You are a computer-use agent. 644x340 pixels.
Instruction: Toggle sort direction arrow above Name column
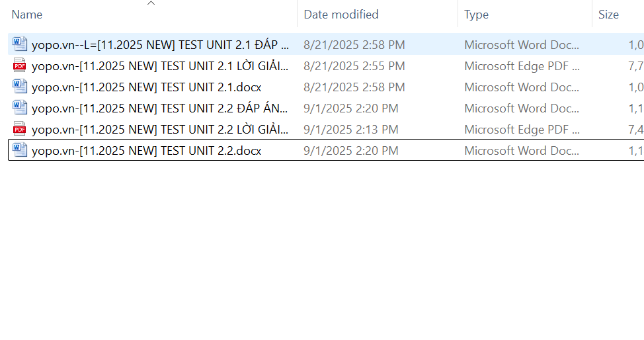151,3
